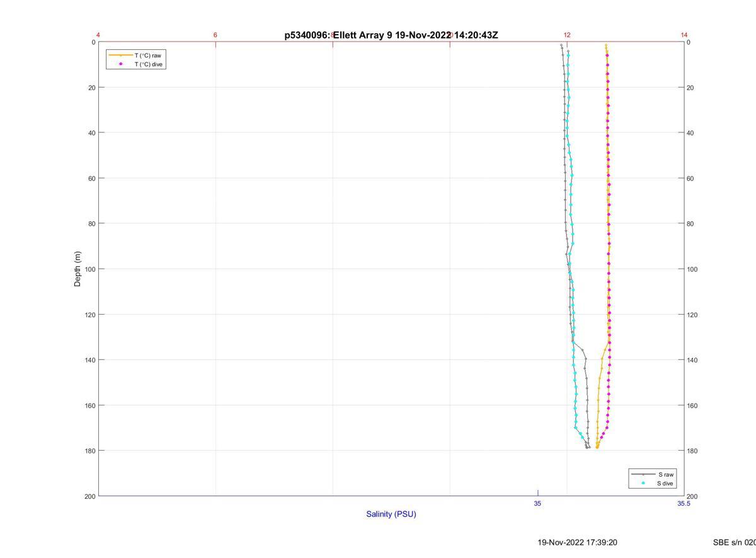Select the 'T (°C) dive' legend entry
The height and width of the screenshot is (558, 756).
click(x=149, y=64)
